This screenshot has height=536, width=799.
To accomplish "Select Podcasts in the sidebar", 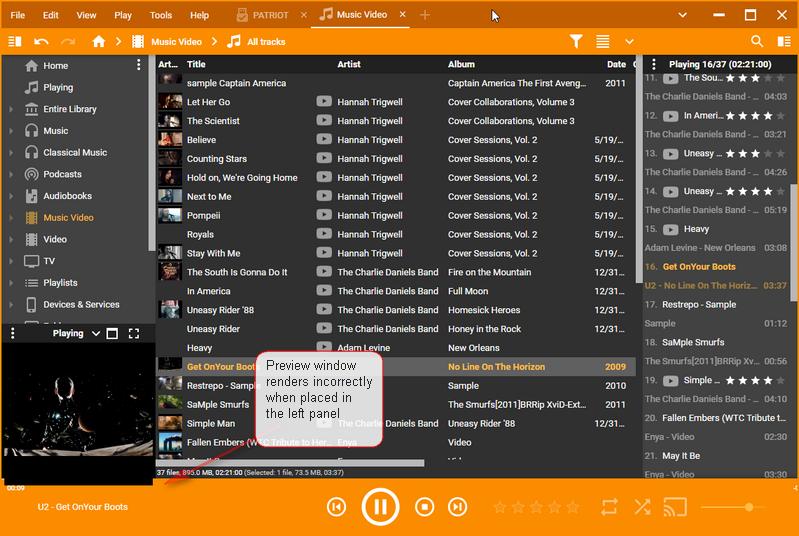I will (x=62, y=174).
